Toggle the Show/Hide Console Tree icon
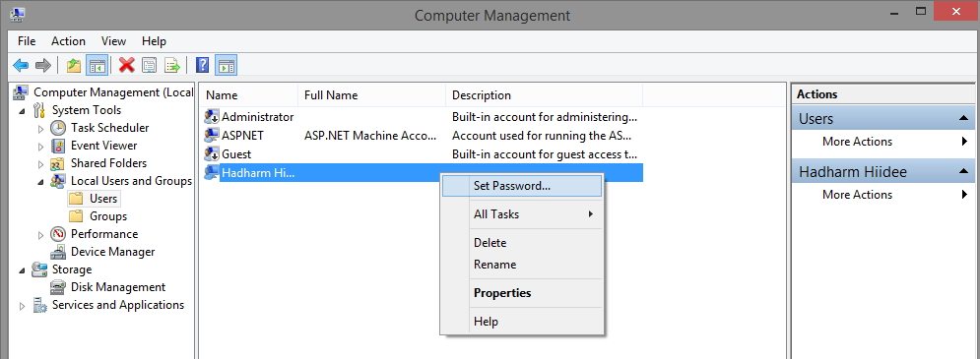 [97, 65]
